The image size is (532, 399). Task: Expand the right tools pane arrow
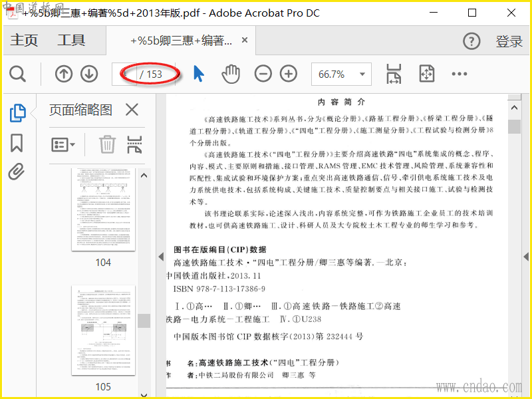pos(526,257)
